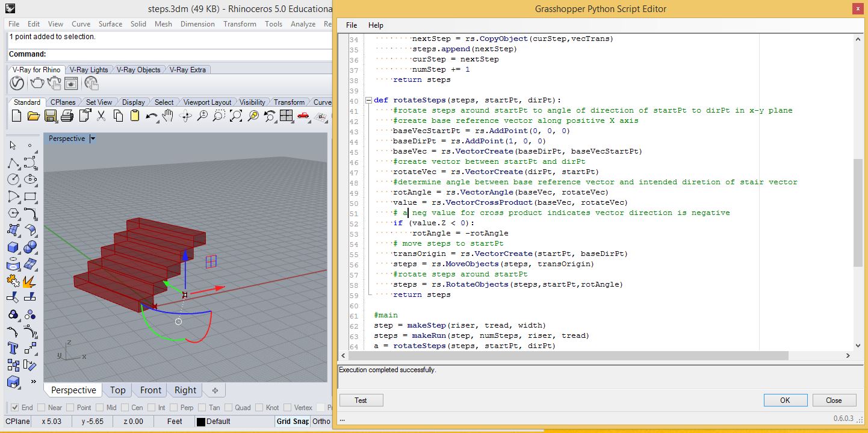Toggle the CPlane coordinate pane
Viewport: 868px width, 433px height.
pos(18,422)
